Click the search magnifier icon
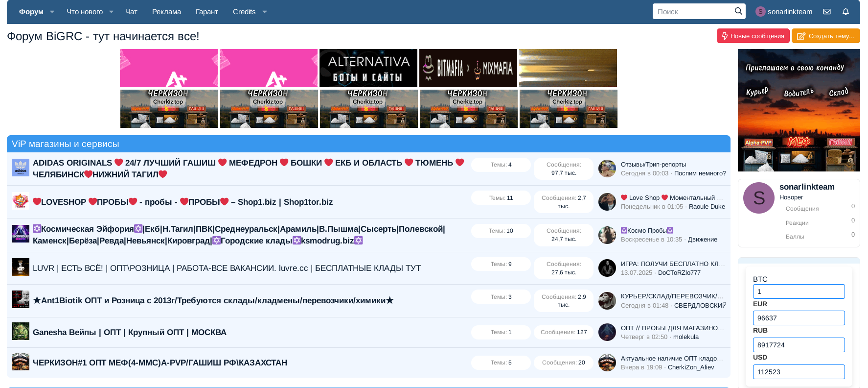Viewport: 868px width, 388px height. click(x=738, y=11)
